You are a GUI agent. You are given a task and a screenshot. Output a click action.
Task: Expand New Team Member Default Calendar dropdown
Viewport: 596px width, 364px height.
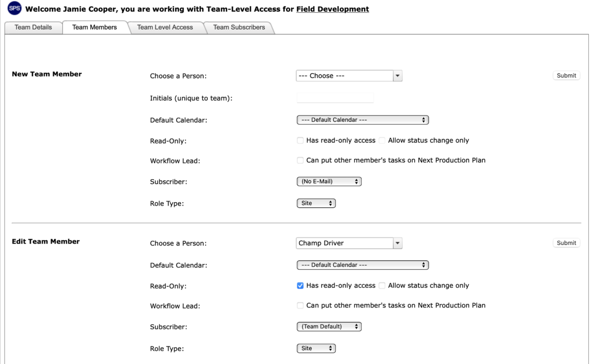click(363, 120)
